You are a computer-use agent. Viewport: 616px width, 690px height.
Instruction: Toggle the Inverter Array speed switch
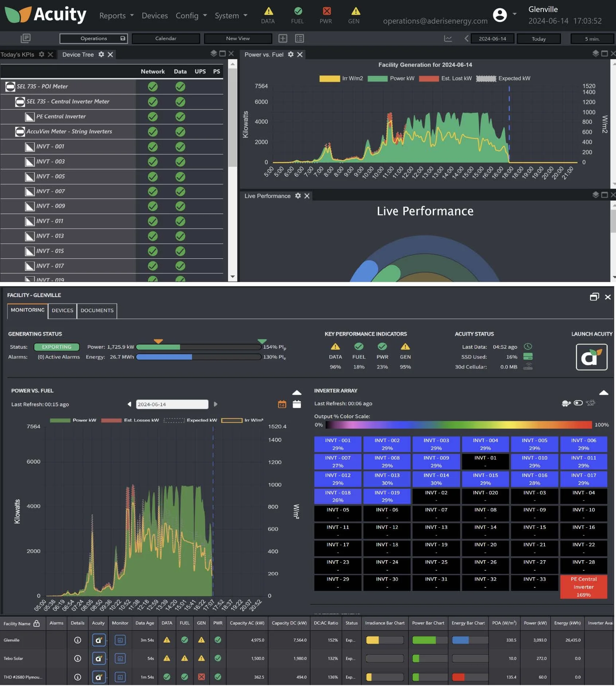[578, 403]
